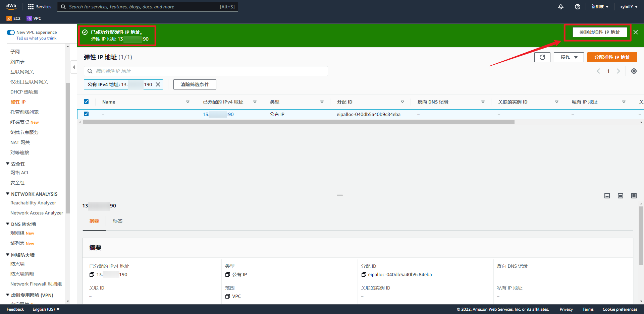Open Cookie preferences in footer
The height and width of the screenshot is (314, 644).
pos(620,309)
